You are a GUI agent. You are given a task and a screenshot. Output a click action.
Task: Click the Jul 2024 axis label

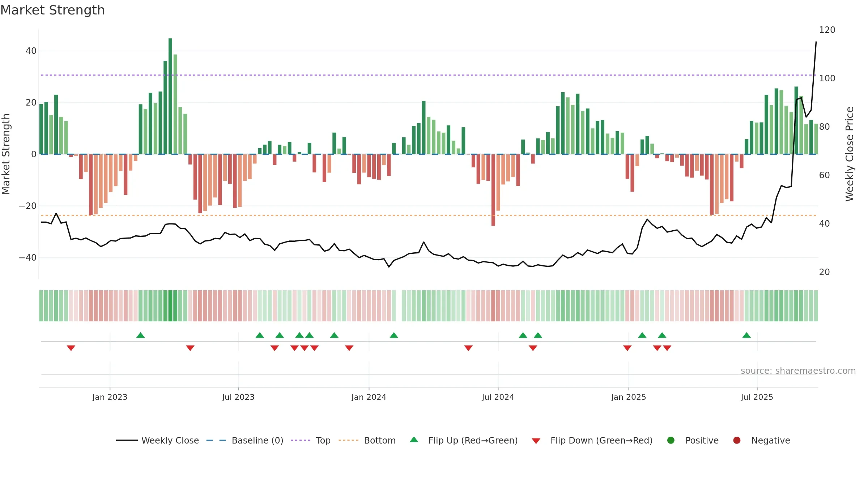click(x=498, y=397)
